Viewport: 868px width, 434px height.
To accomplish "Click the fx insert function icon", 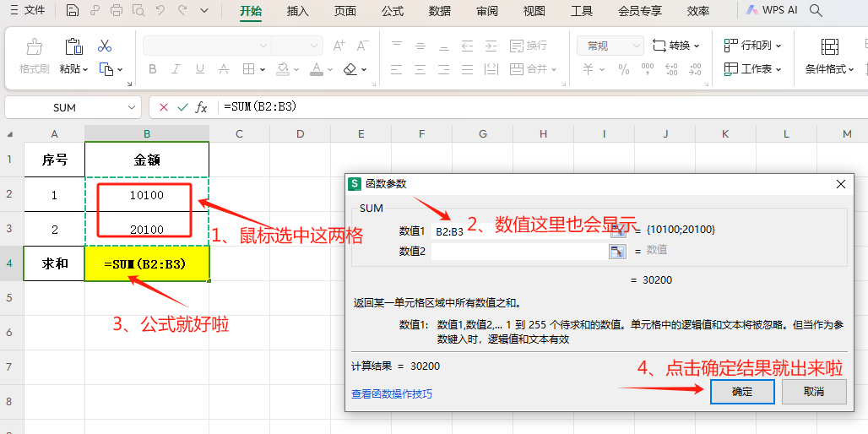I will [201, 107].
